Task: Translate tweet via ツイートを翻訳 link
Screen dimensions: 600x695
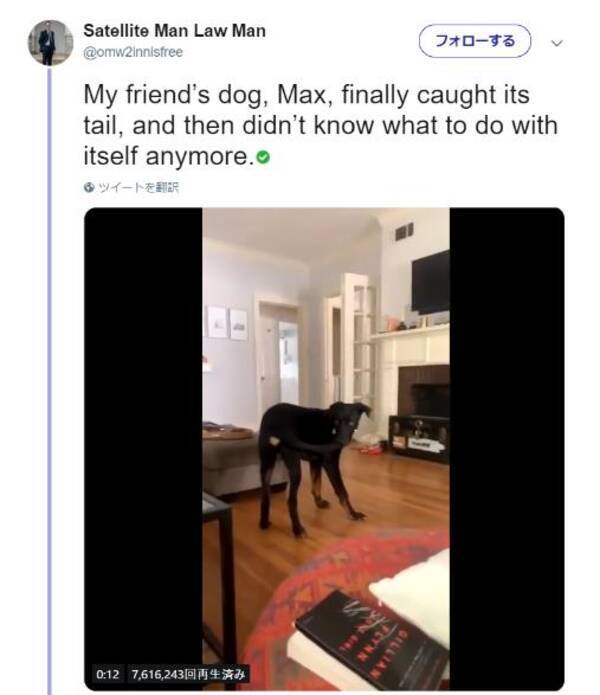Action: pos(137,187)
